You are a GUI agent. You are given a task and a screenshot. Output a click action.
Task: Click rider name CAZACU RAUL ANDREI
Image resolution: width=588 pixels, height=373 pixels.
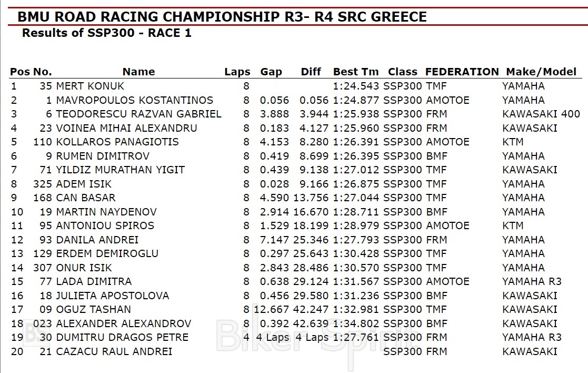(x=114, y=351)
